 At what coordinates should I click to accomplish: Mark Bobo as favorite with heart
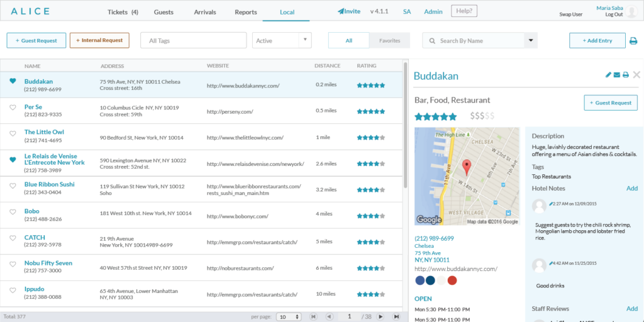click(x=13, y=212)
